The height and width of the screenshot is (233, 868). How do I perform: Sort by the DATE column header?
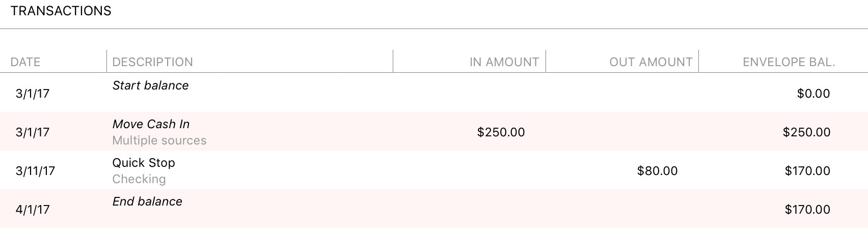pos(25,62)
